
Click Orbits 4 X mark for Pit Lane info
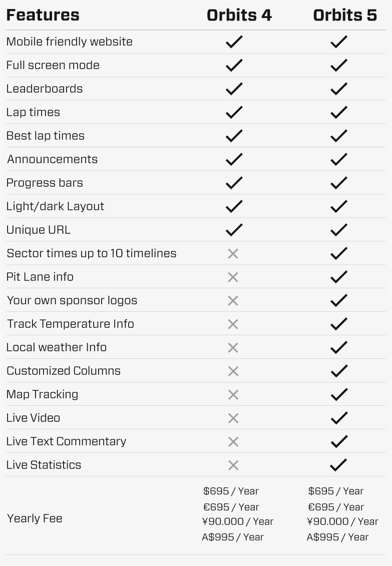click(x=233, y=277)
